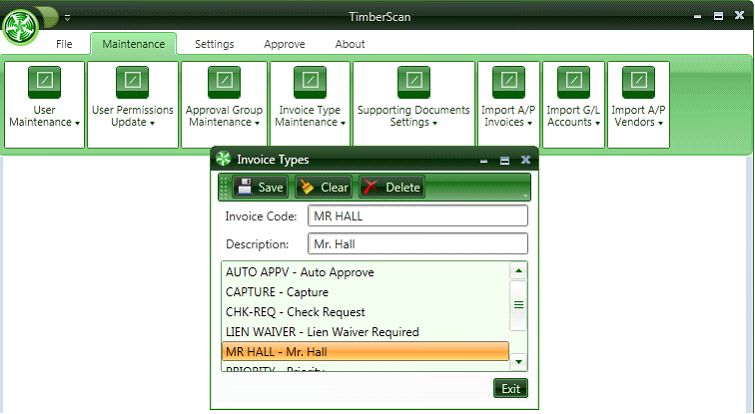Expand the Approval Group Maintenance dropdown arrow
Screen dimensions: 755x414
coord(257,123)
